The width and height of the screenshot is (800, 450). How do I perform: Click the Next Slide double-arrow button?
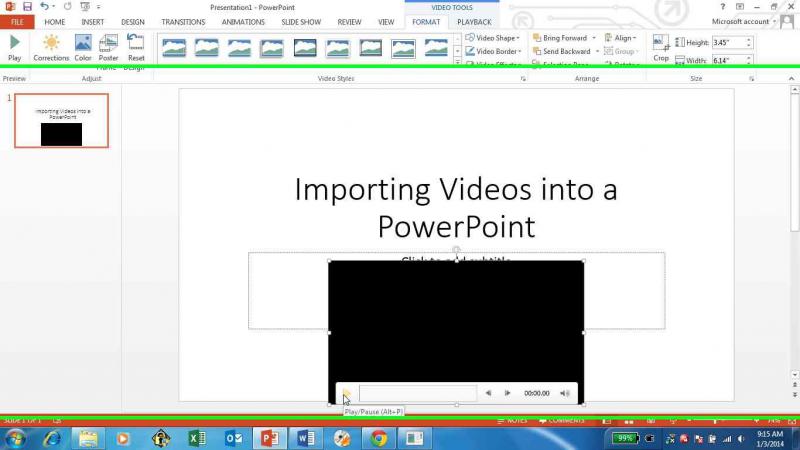tap(794, 394)
